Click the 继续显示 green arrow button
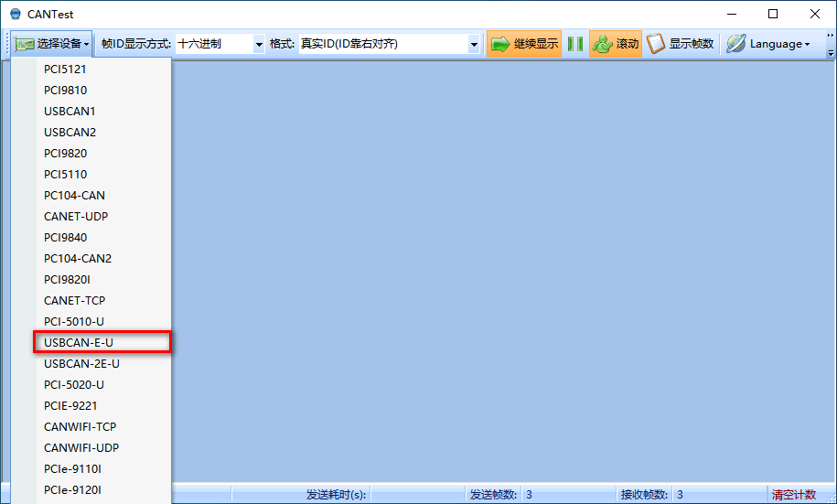The image size is (837, 504). (x=524, y=44)
